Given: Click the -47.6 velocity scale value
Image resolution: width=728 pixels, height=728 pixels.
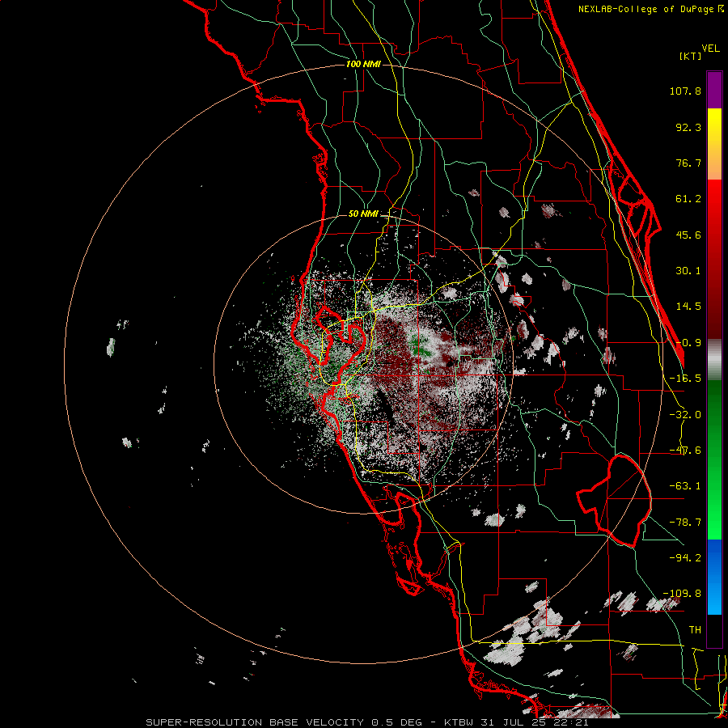Looking at the screenshot, I should tap(685, 451).
